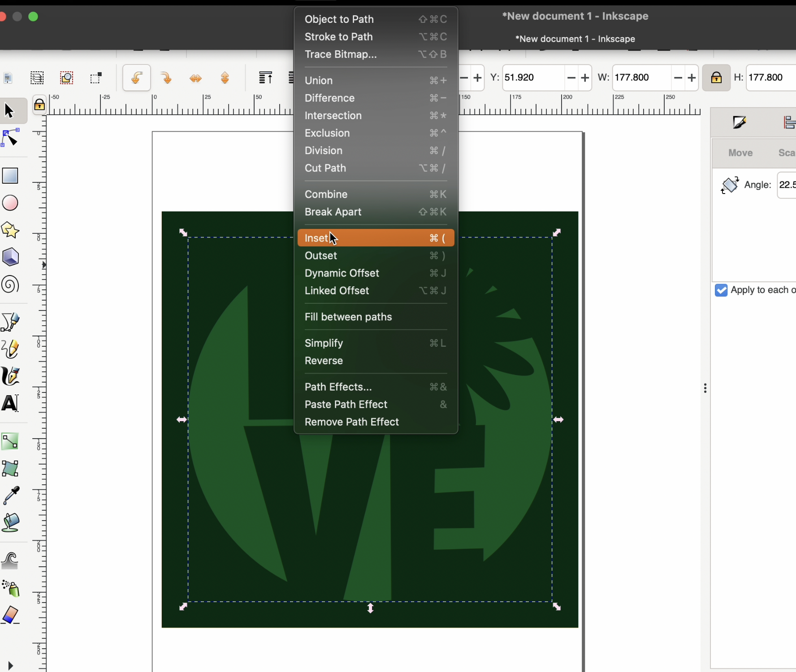Viewport: 796px width, 672px height.
Task: Toggle the guide lock near the ruler origin
Action: coord(39,104)
